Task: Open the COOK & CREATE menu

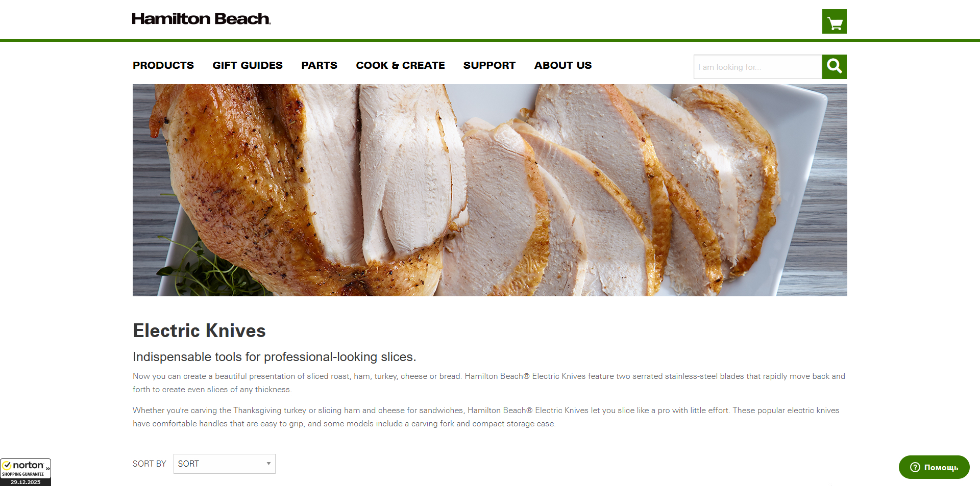Action: 400,65
